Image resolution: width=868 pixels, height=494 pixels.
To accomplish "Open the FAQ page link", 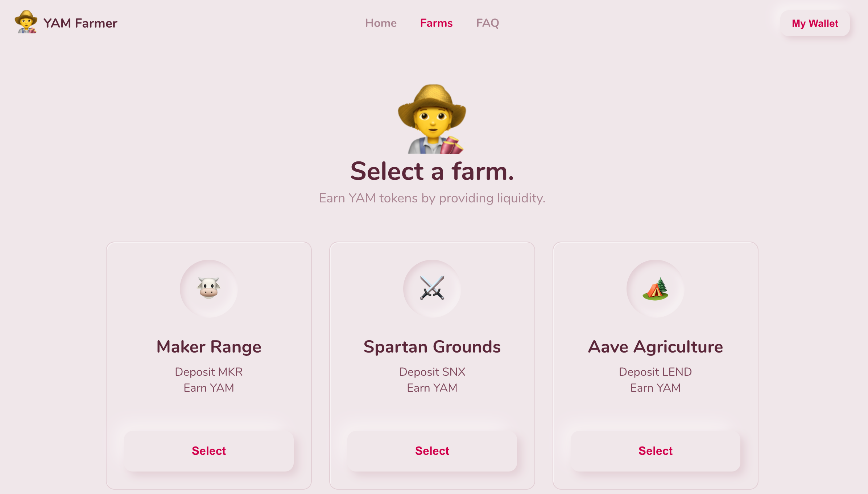I will click(x=487, y=23).
